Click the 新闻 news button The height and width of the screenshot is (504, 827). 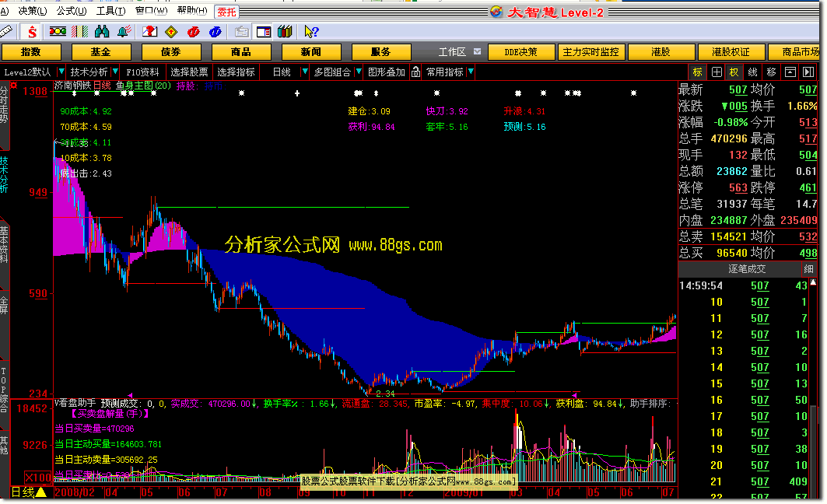tap(311, 51)
